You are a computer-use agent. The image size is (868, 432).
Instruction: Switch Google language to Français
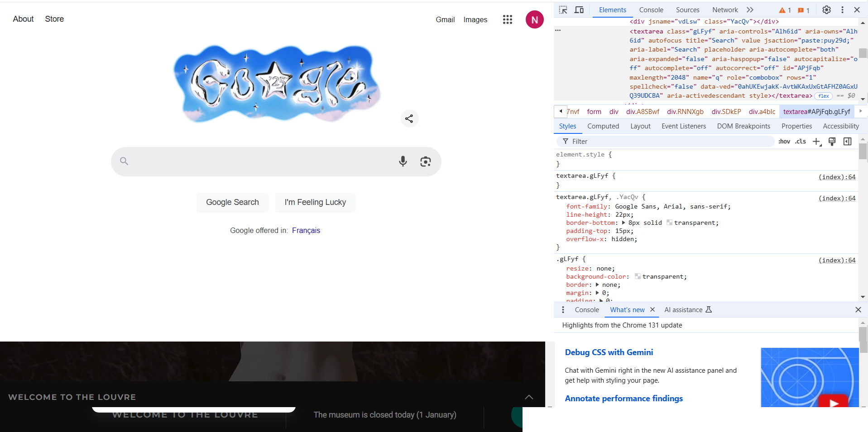click(306, 230)
